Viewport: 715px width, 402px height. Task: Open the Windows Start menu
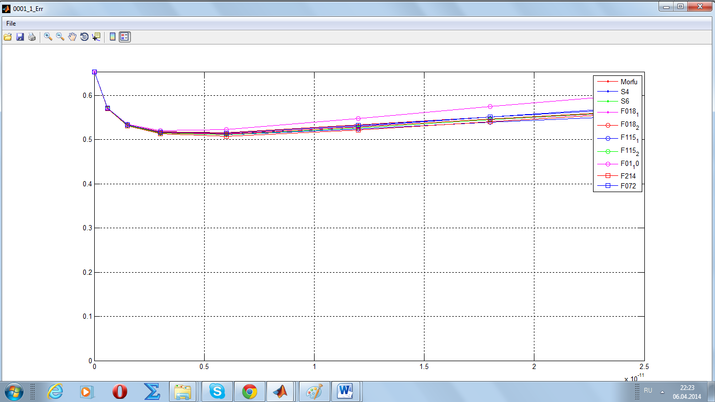(14, 391)
